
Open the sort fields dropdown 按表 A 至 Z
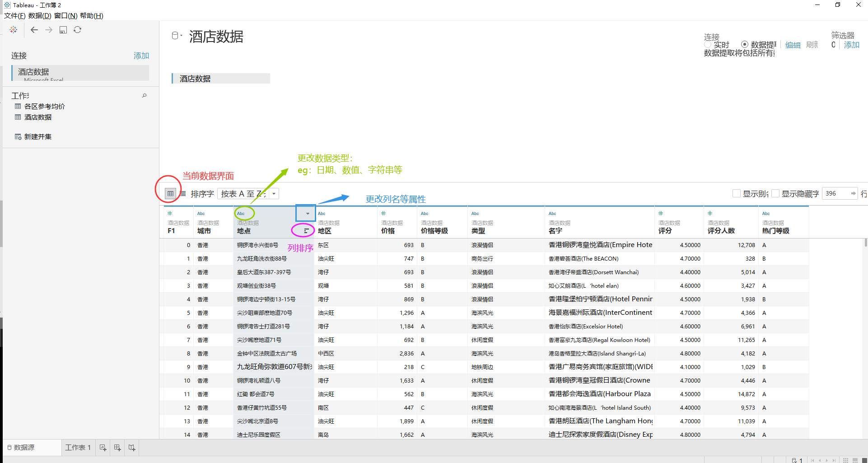(248, 194)
